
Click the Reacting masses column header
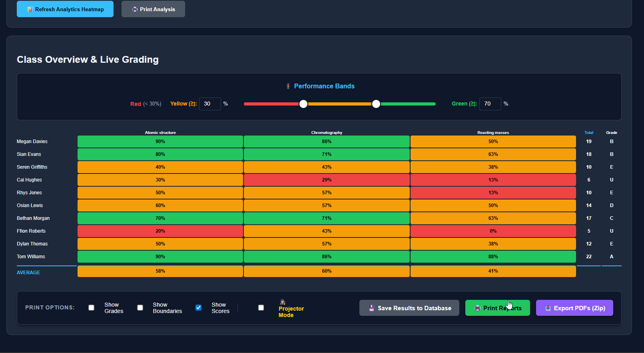[493, 132]
